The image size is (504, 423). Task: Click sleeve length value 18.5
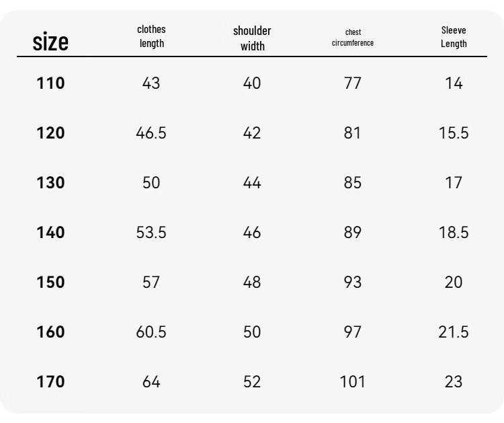pos(454,233)
